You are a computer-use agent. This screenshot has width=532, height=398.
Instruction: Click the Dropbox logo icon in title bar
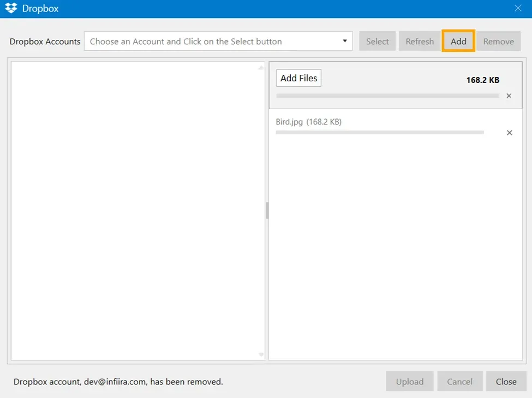[x=11, y=8]
